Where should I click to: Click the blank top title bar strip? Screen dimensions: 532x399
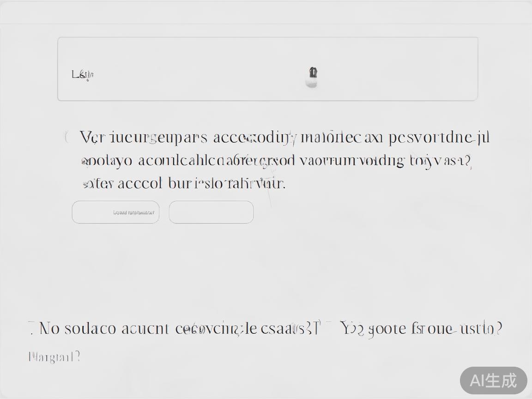point(266,12)
